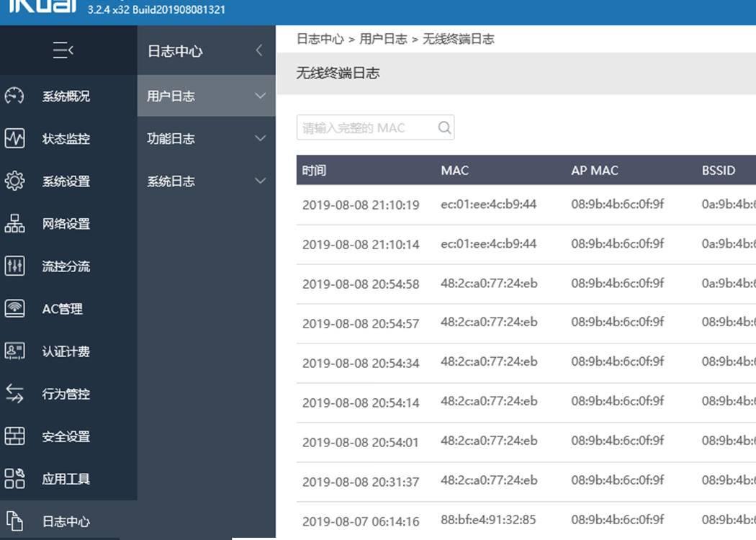
Task: Expand the 功能日志 submenu chevron
Action: [259, 138]
